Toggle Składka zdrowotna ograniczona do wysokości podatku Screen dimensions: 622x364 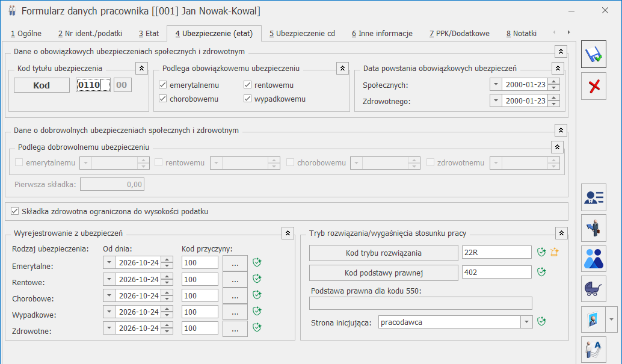14,211
